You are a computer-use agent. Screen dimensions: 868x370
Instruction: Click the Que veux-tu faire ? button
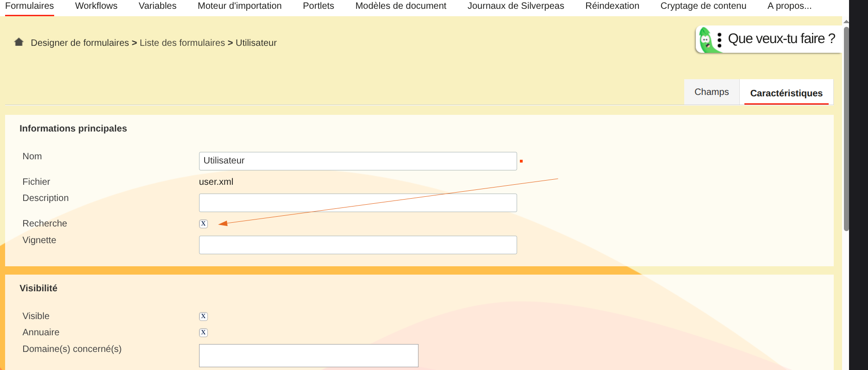coord(781,39)
